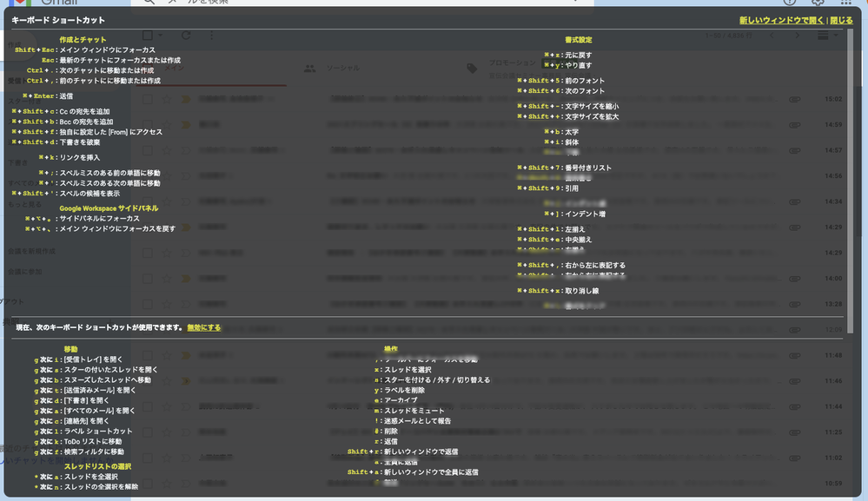
Task: Click the people icon on the ソーシャル tab
Action: [x=309, y=69]
